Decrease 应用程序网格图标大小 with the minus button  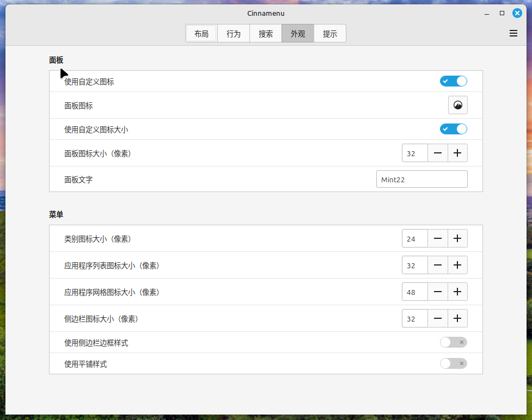coord(438,292)
